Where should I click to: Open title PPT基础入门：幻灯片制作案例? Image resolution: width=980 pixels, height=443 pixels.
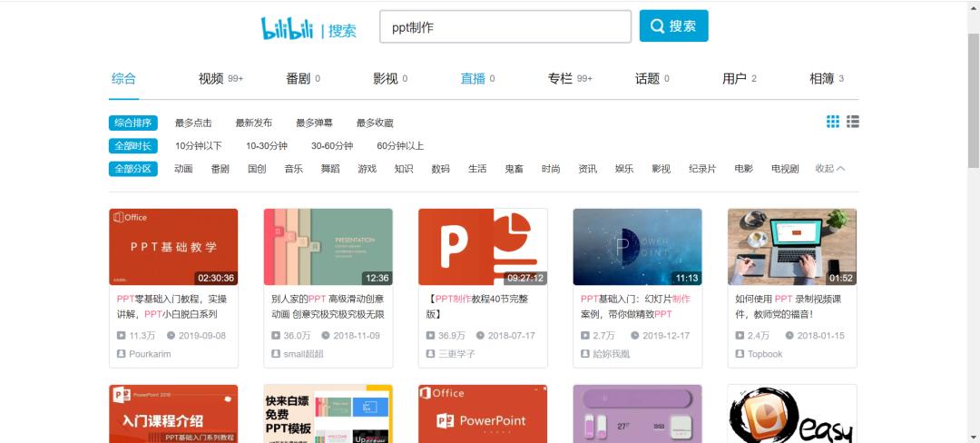coord(635,306)
